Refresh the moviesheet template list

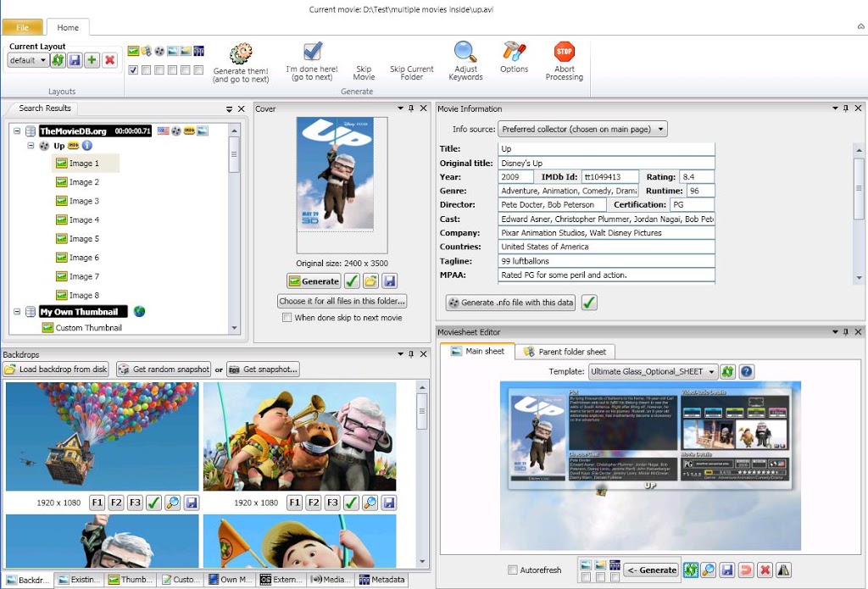pos(727,371)
